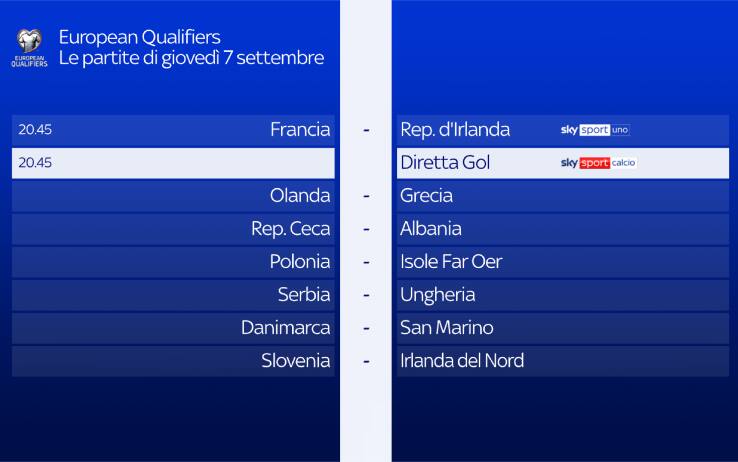Click the Sky Sport Calcio channel logo

[x=598, y=163]
